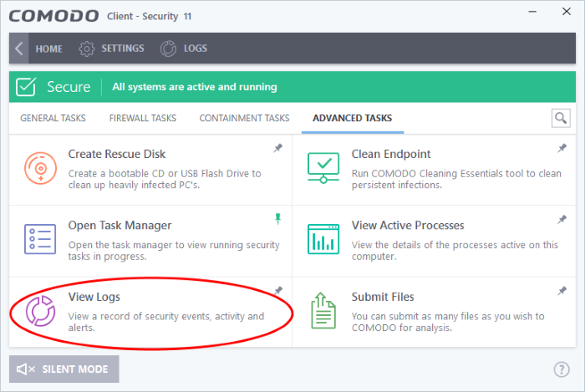Click the search magnifier icon
The height and width of the screenshot is (392, 585).
(x=561, y=118)
